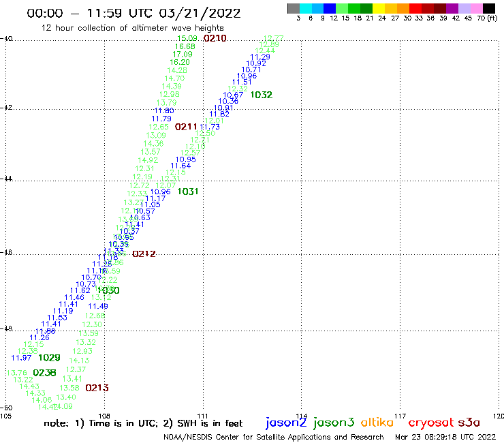Click the 16.68 wave height value
The height and width of the screenshot is (443, 504).
click(x=185, y=46)
